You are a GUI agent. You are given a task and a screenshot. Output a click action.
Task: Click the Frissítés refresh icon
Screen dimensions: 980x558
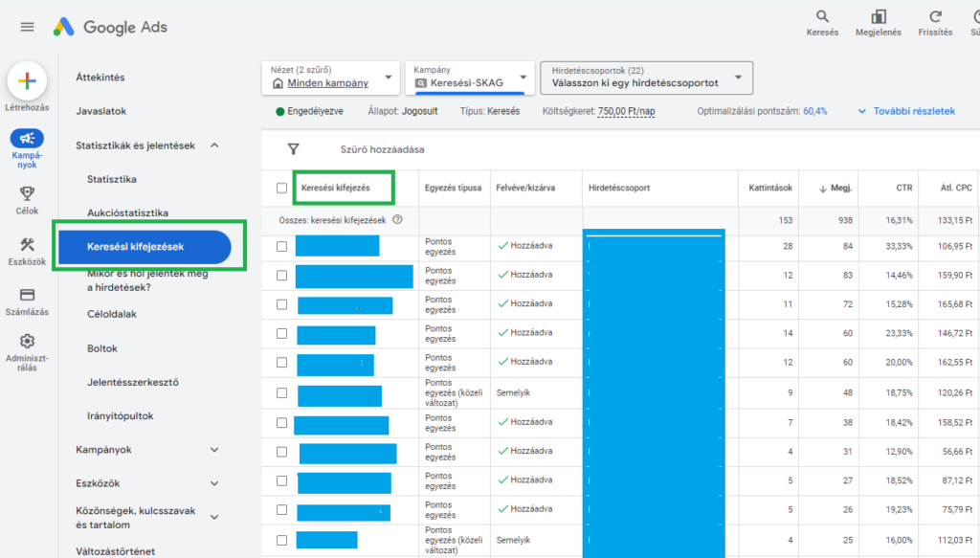pos(935,17)
